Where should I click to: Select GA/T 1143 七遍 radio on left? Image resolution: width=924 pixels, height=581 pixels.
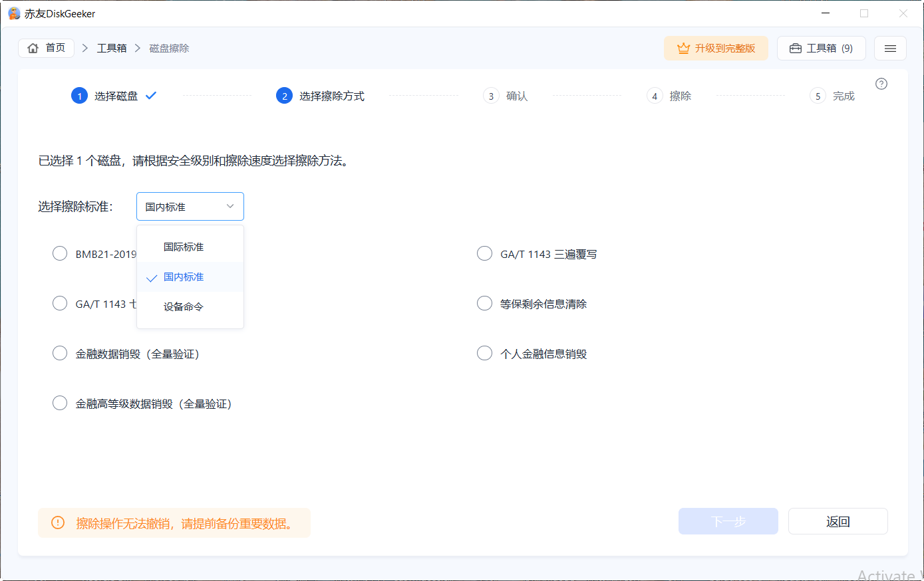click(60, 304)
